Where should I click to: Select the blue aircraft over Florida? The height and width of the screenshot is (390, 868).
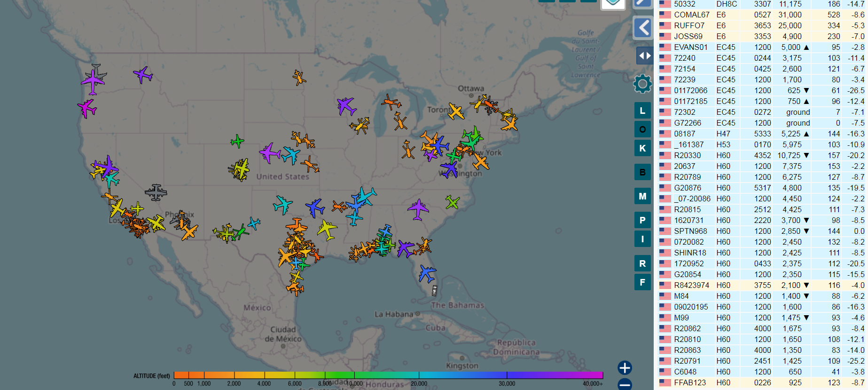427,273
